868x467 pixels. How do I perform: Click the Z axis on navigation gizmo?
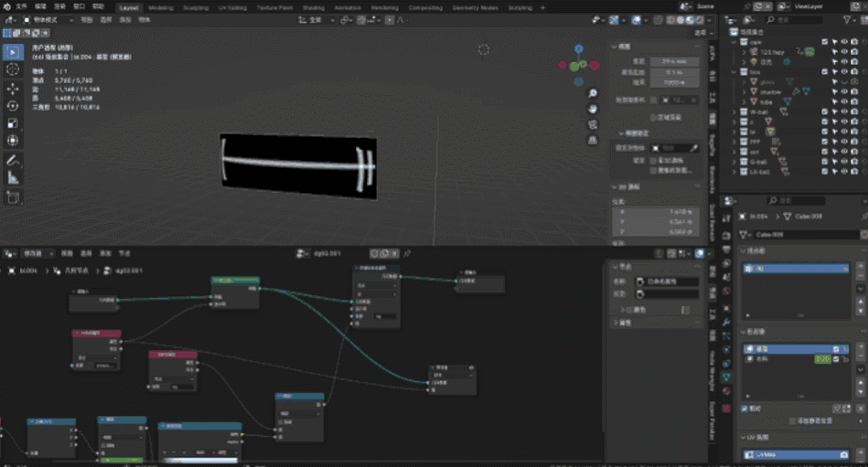pyautogui.click(x=578, y=49)
